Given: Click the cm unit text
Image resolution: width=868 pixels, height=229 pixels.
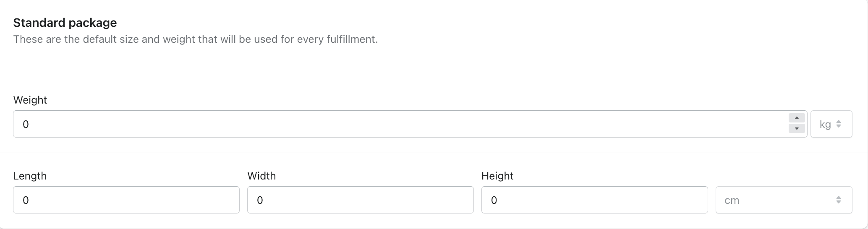Looking at the screenshot, I should 732,200.
